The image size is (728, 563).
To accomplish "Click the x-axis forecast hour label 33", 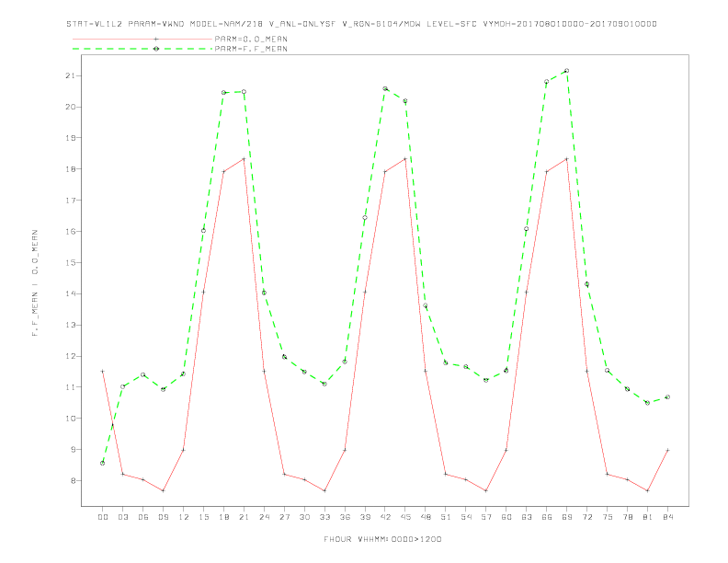I will 324,517.
